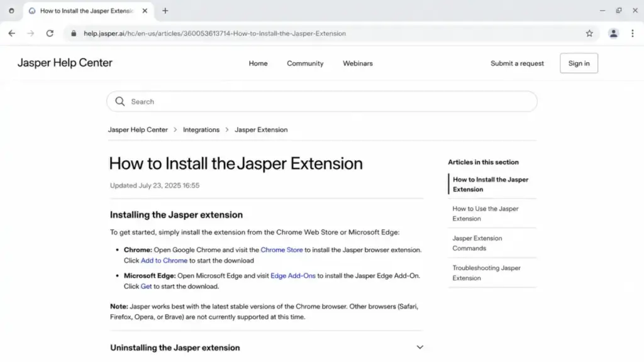Click Uninstalling the Jasper extension heading
Screen dimensions: 644x362
tap(175, 348)
